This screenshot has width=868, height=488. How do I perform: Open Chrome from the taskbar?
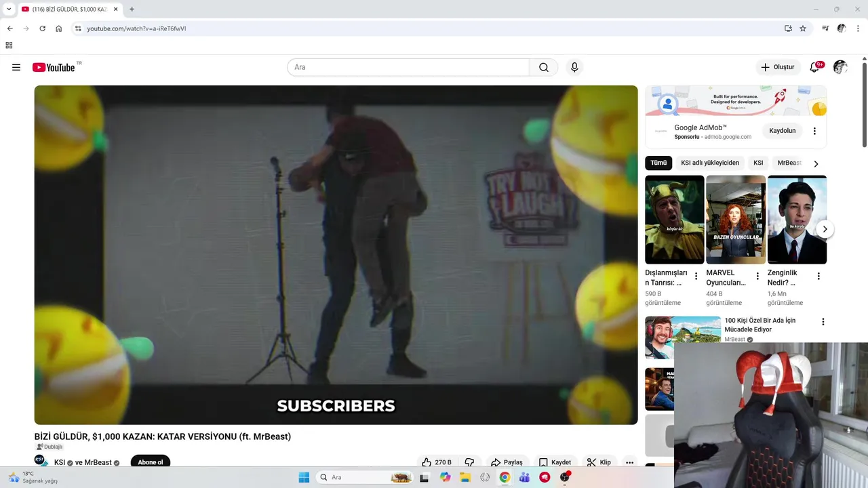505,477
